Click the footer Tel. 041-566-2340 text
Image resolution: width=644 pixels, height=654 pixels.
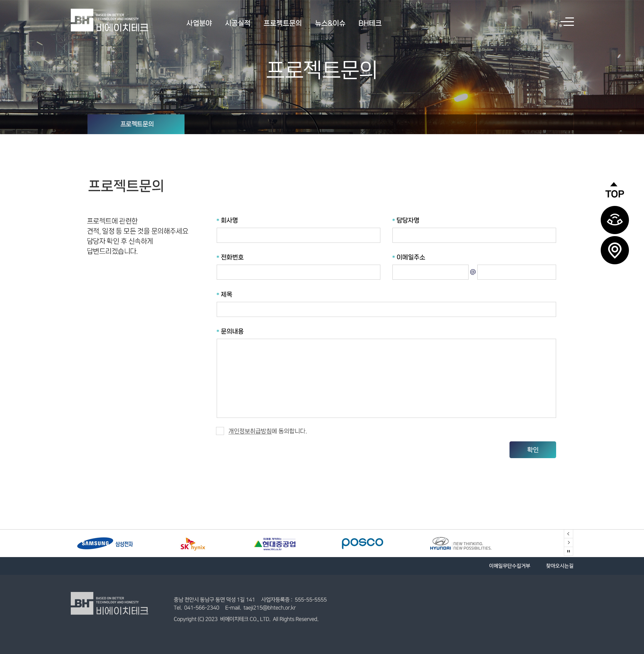197,608
